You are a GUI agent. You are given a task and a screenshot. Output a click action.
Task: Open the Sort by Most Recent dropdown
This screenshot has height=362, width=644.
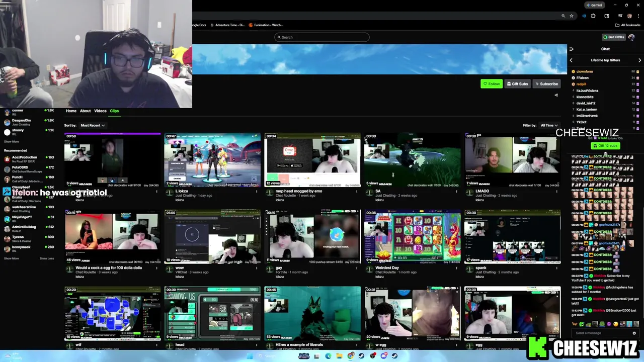[92, 125]
